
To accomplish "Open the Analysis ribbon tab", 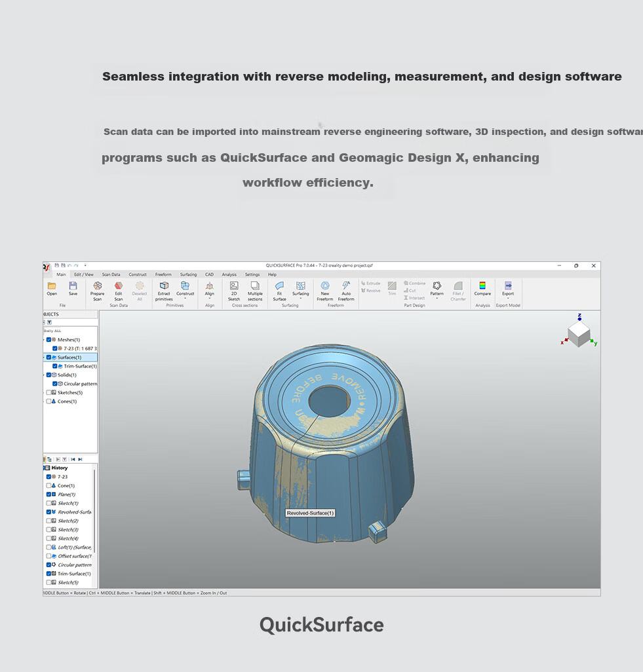I will pyautogui.click(x=229, y=274).
